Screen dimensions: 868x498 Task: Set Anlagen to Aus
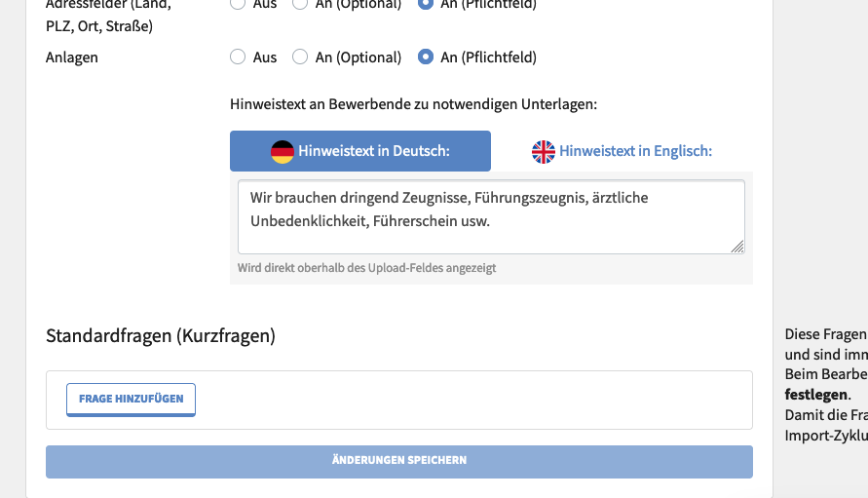point(238,57)
